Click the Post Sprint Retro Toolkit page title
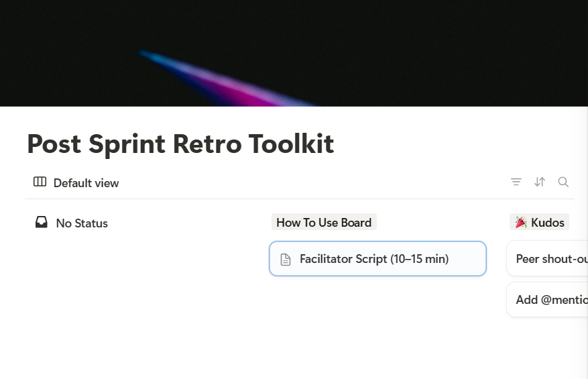Image resolution: width=588 pixels, height=379 pixels. coord(180,144)
